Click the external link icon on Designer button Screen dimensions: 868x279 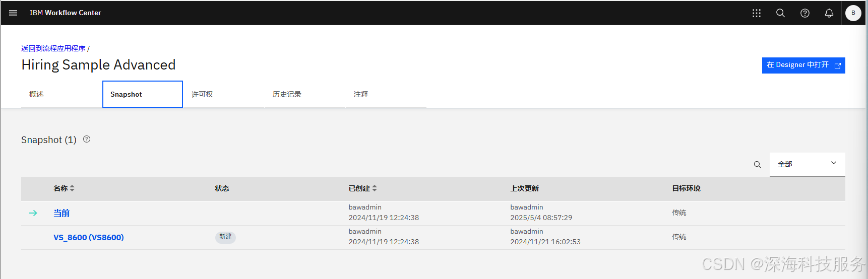pyautogui.click(x=838, y=65)
